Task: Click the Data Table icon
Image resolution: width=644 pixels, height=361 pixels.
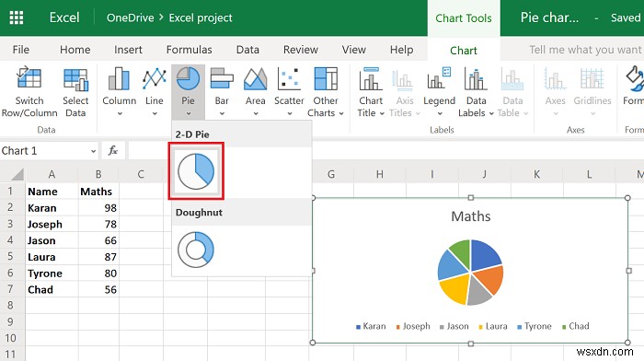Action: (512, 79)
